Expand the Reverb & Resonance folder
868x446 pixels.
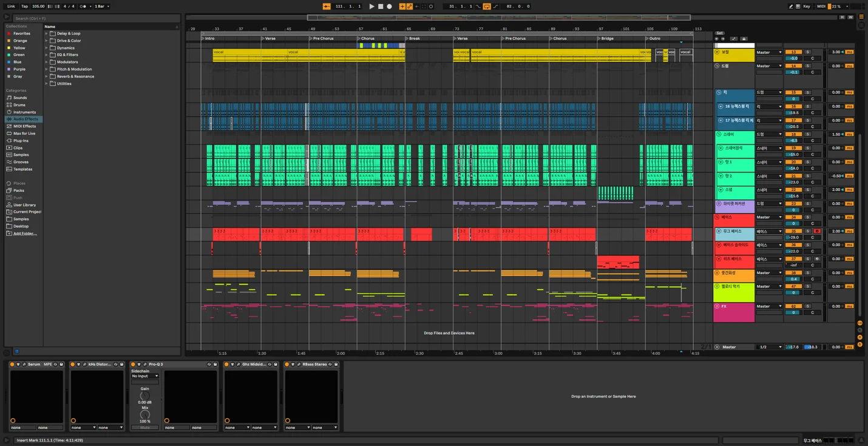click(x=46, y=77)
